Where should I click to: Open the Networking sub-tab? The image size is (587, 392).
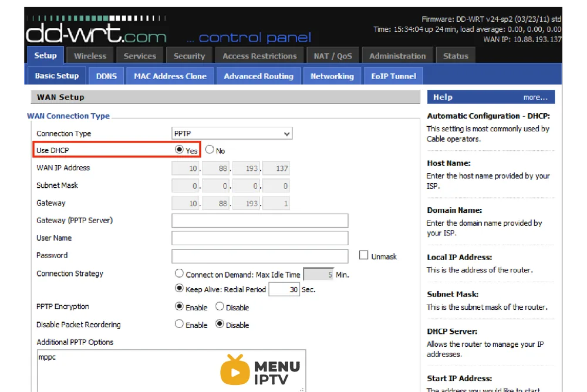332,76
